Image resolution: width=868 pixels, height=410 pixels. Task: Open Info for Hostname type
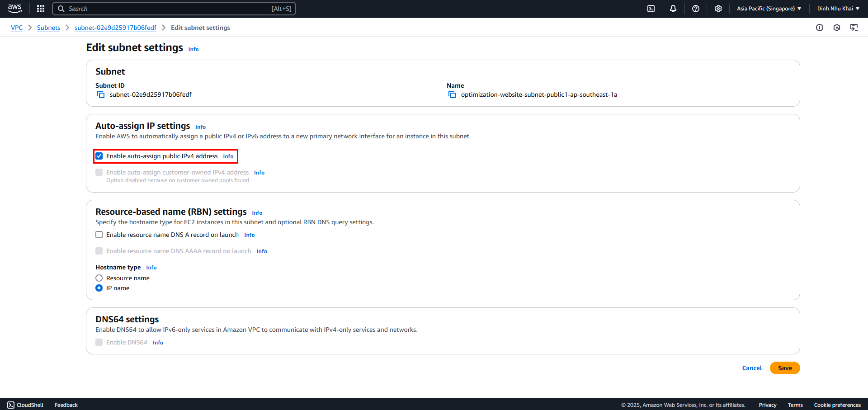coord(151,268)
